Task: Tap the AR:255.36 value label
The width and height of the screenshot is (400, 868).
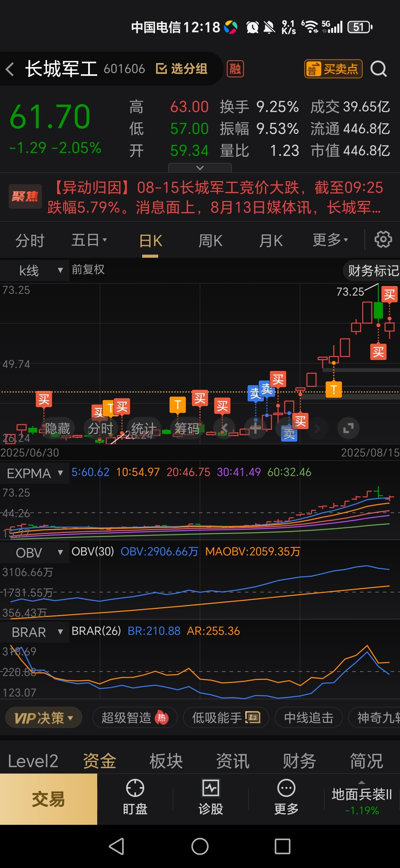Action: coord(214,631)
